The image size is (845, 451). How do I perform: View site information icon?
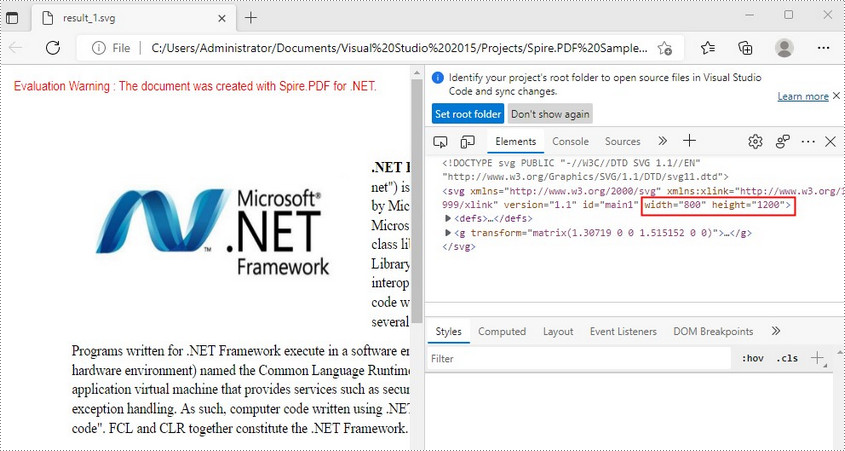[99, 48]
